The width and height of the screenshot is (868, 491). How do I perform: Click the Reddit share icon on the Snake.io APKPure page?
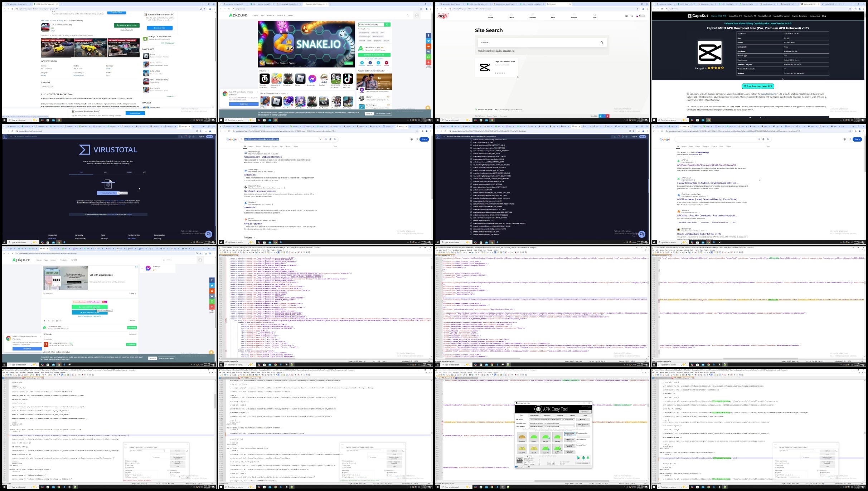(x=428, y=46)
